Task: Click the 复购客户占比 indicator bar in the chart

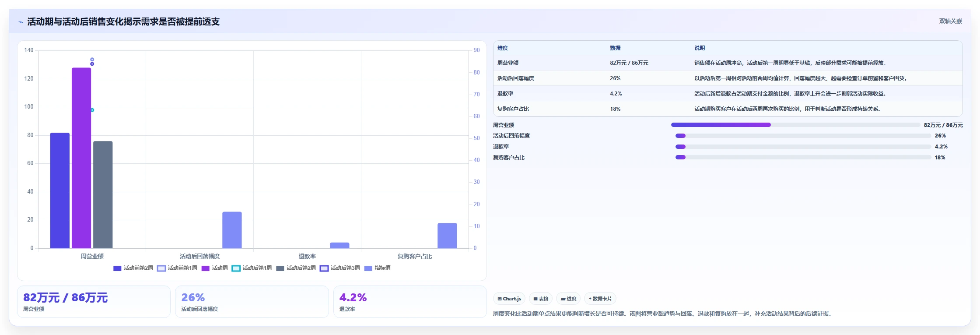Action: [x=447, y=236]
